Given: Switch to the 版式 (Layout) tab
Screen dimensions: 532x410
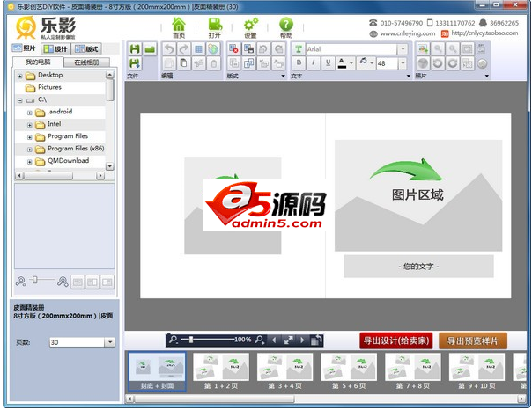Looking at the screenshot, I should pos(86,48).
